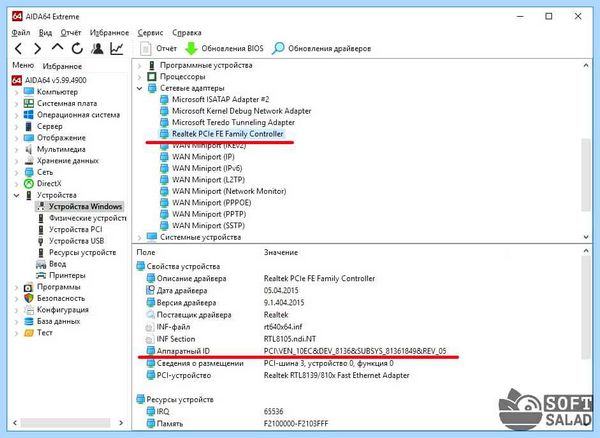This screenshot has height=438, width=600.
Task: Collapse the Сетевые адаптеры group
Action: pyautogui.click(x=140, y=88)
